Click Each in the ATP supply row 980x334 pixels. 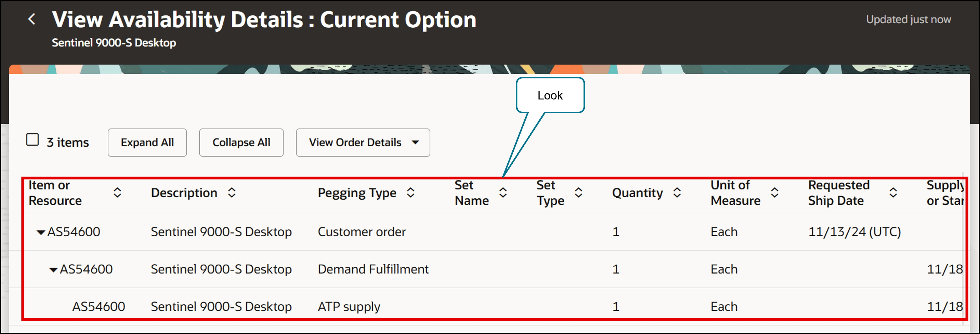coord(724,307)
